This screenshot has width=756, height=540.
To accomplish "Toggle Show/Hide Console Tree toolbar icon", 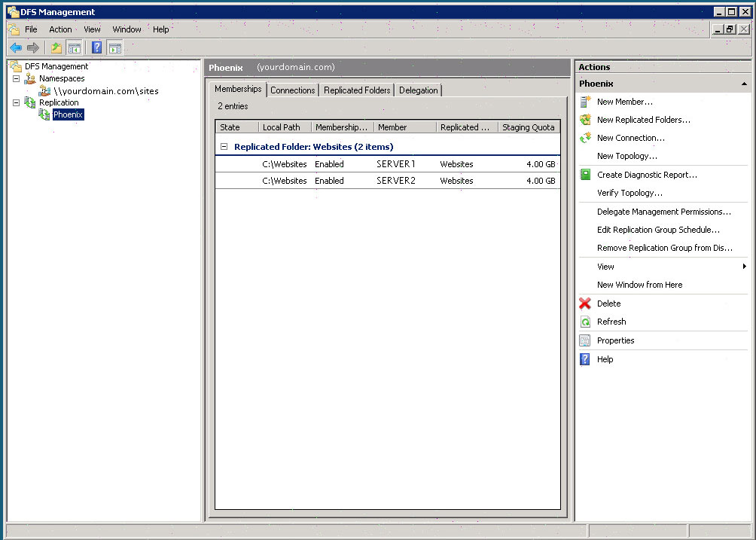I will pyautogui.click(x=75, y=47).
